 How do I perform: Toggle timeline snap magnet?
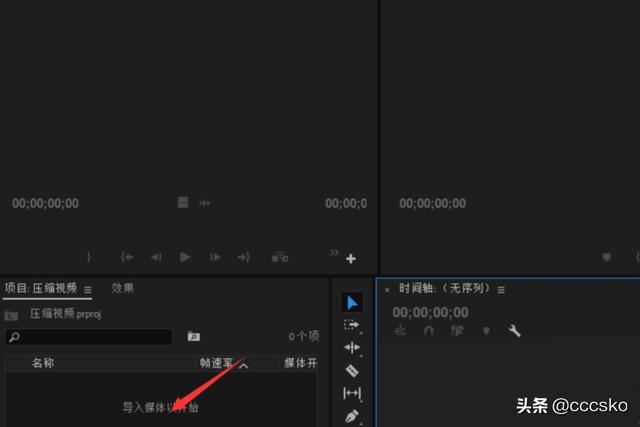pos(429,331)
